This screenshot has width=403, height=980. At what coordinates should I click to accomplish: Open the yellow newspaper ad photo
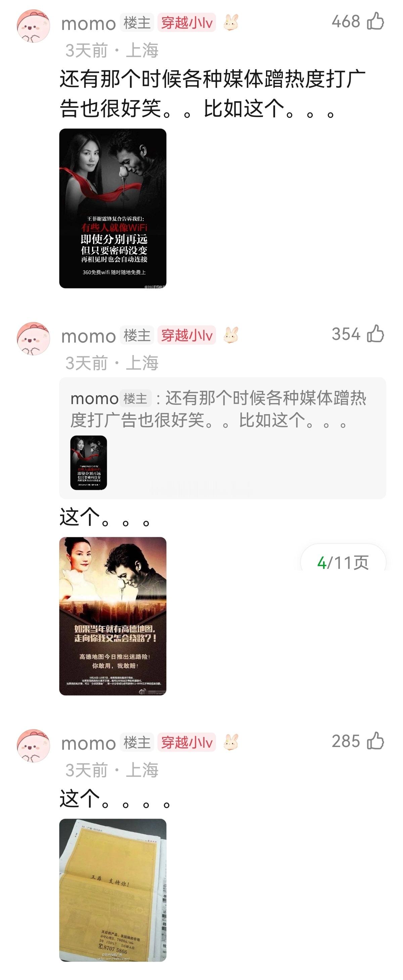pyautogui.click(x=113, y=890)
